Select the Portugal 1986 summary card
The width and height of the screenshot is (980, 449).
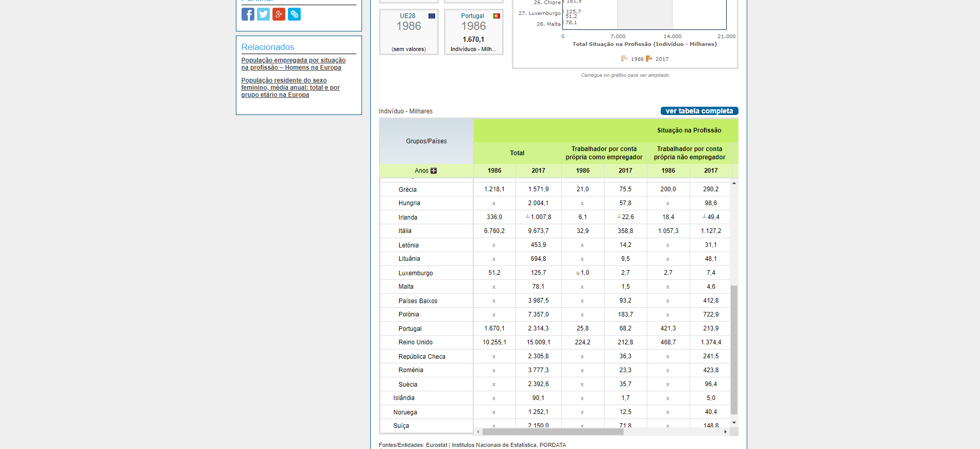coord(473,32)
